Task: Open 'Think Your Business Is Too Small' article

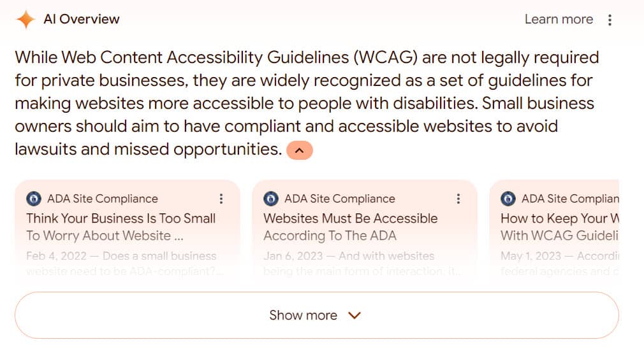Action: (121, 227)
